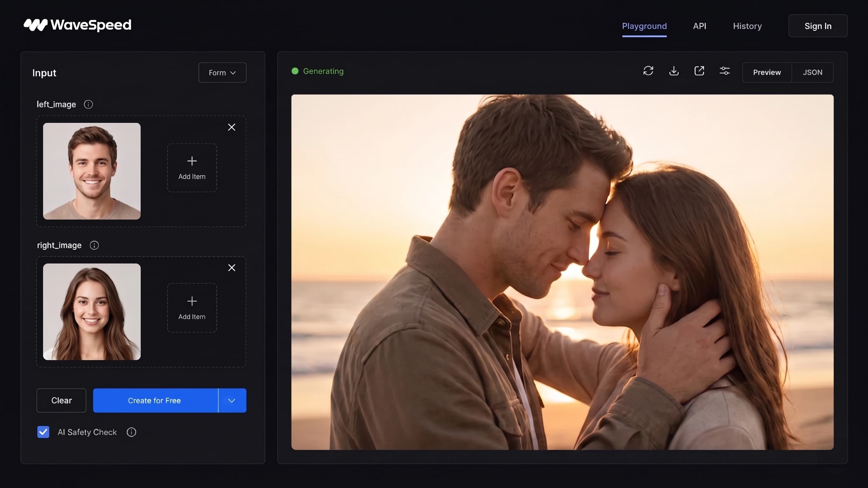868x488 pixels.
Task: Expand the Create for Free options arrow
Action: tap(232, 400)
